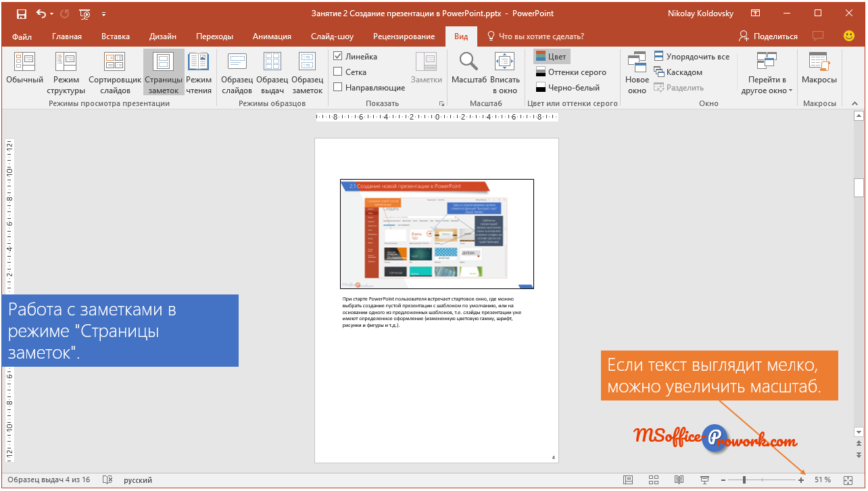The height and width of the screenshot is (491, 868).
Task: Click the zoom slider handle
Action: point(744,480)
